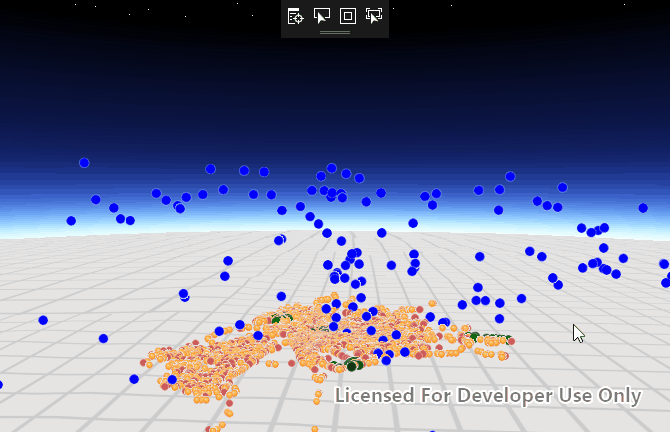Toggle Display Layout Adorners icon
The image size is (670, 432).
coord(348,16)
